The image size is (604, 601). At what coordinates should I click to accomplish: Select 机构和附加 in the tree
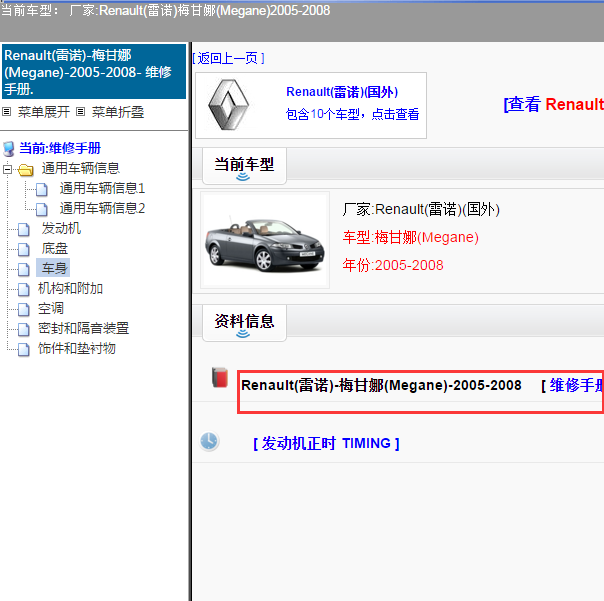click(x=70, y=289)
